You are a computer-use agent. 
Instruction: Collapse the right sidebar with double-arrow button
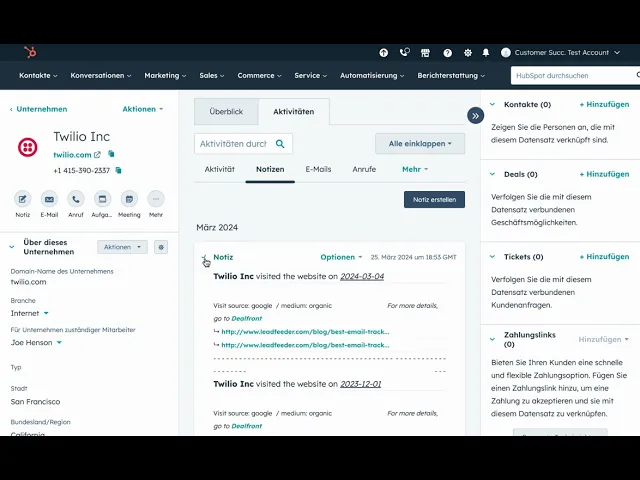[476, 116]
